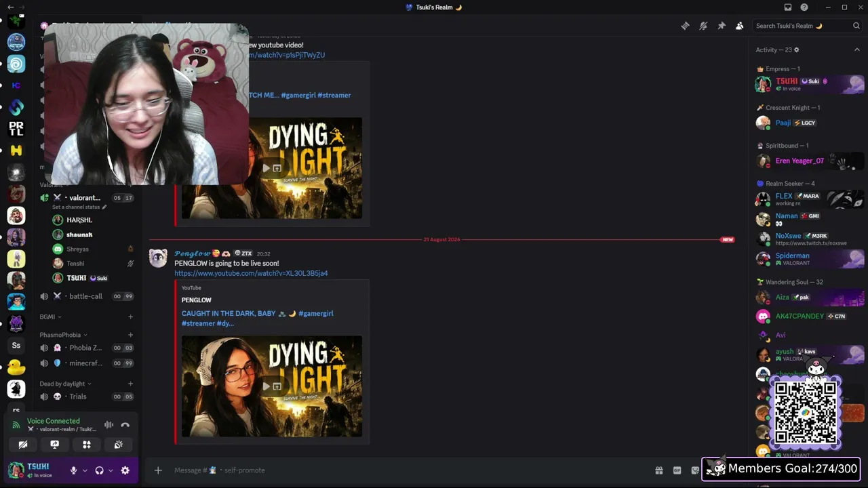Open attachment plus button in message bar
868x488 pixels.
[x=158, y=470]
